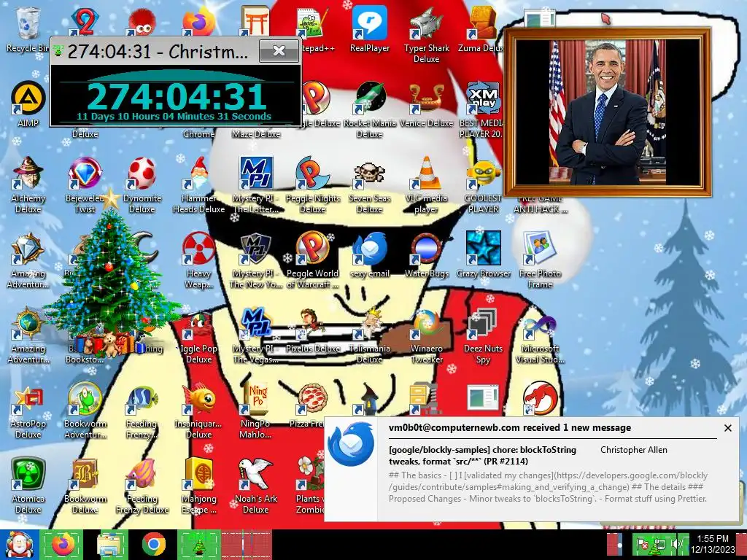Select the Alchemy Deluxe shortcut
747x560 pixels.
click(28, 184)
